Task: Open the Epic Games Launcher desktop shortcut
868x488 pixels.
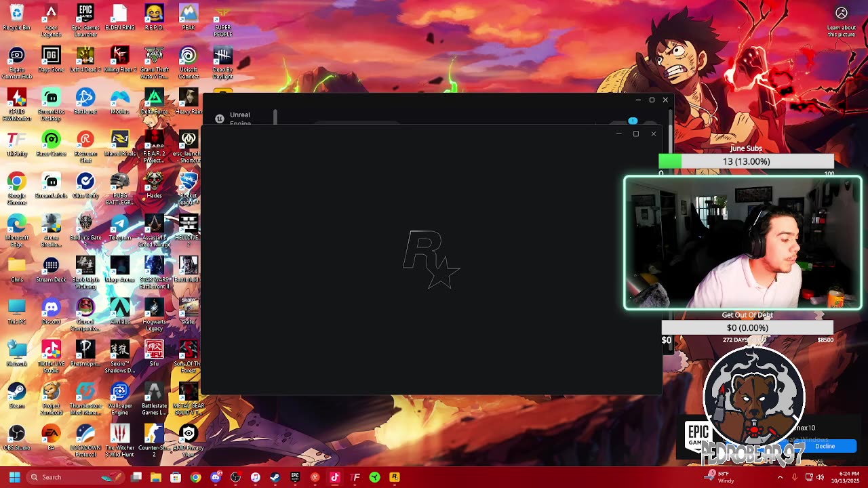Action: click(x=85, y=20)
